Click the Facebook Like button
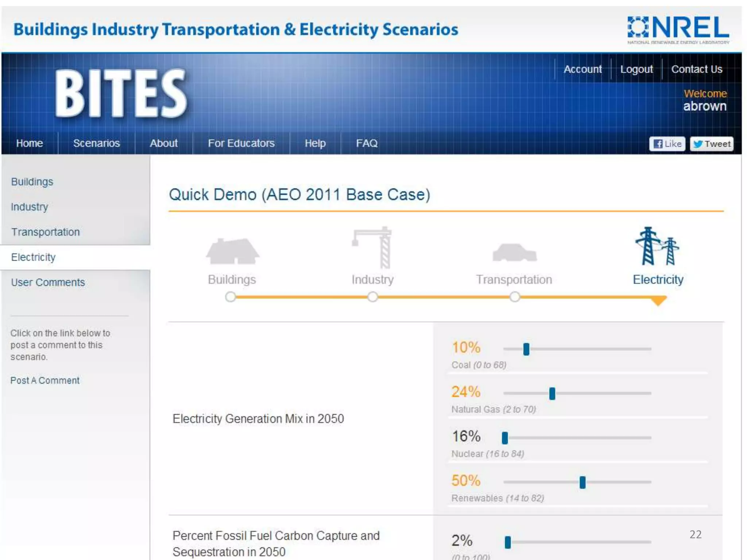The width and height of the screenshot is (747, 560). click(x=667, y=144)
